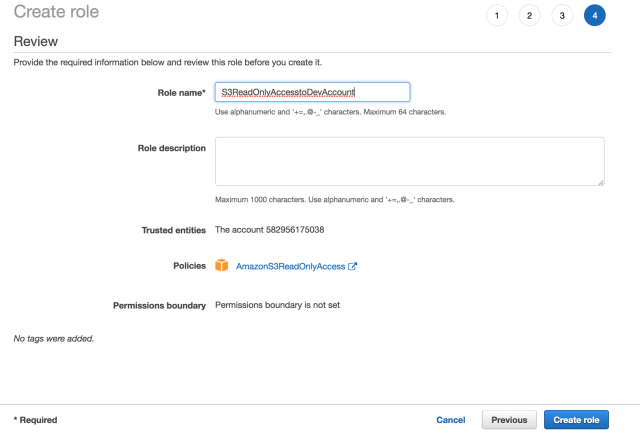Click the trusted account number 582956175038

click(x=296, y=230)
